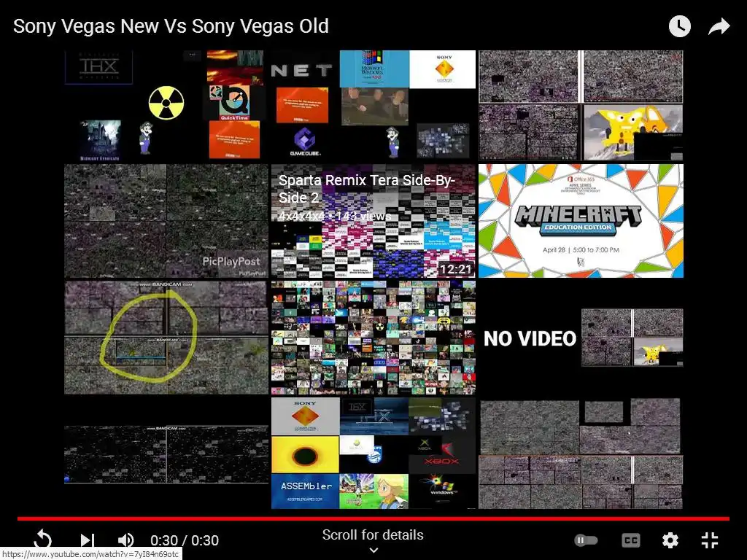The height and width of the screenshot is (560, 747).
Task: Open the top-right yellow cartoon character thumbnail
Action: click(x=581, y=105)
